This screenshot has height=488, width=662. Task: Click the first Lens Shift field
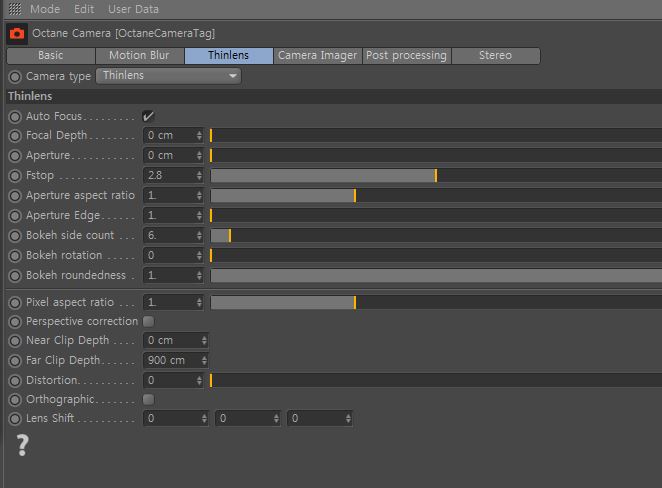[176, 418]
